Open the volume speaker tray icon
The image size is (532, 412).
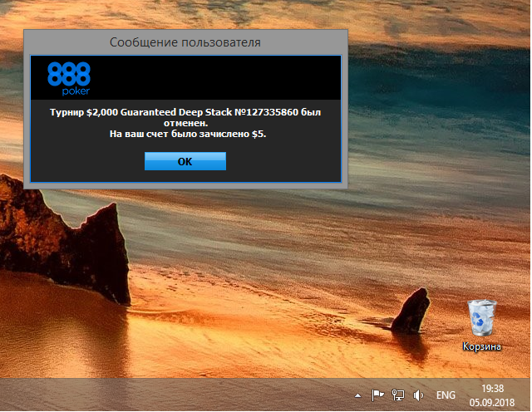click(418, 395)
